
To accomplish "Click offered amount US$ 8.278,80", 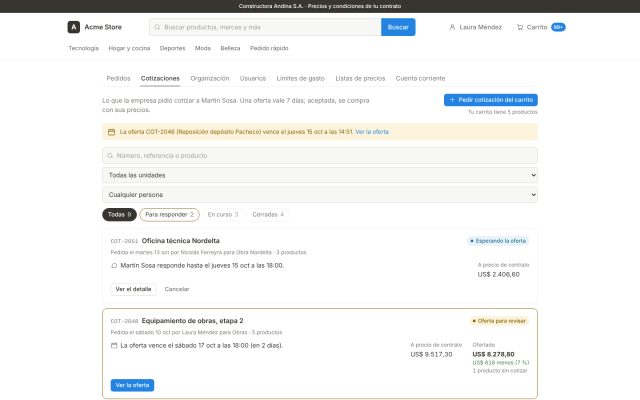I will [493, 354].
